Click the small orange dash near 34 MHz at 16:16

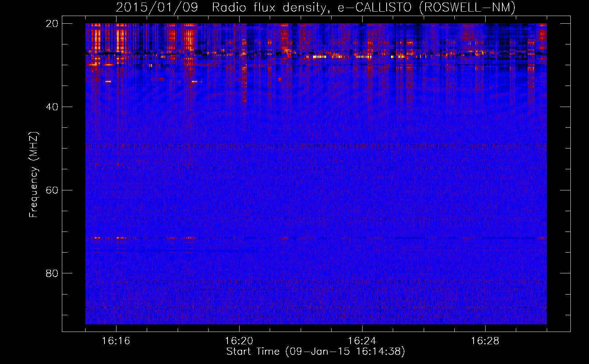tap(108, 82)
